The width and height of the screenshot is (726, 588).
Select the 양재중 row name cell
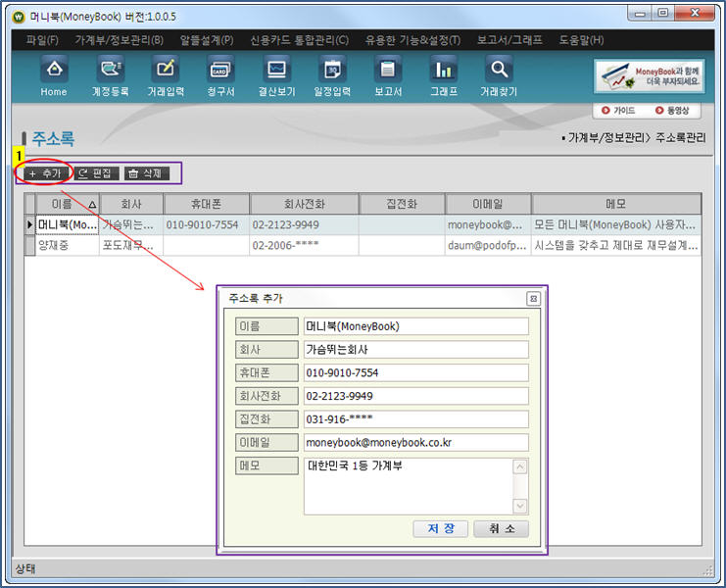tap(68, 245)
